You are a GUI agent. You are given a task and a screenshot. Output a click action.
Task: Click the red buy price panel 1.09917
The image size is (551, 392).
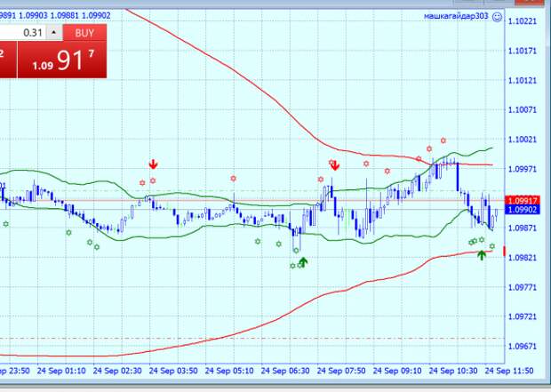(62, 60)
